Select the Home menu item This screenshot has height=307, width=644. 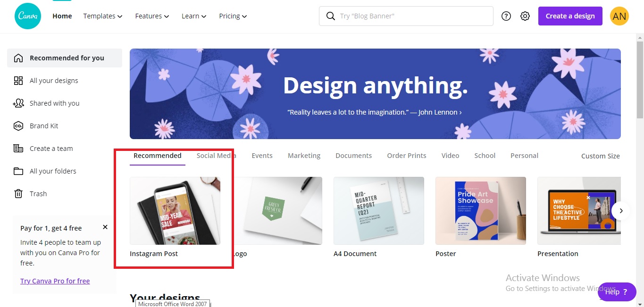(x=62, y=16)
